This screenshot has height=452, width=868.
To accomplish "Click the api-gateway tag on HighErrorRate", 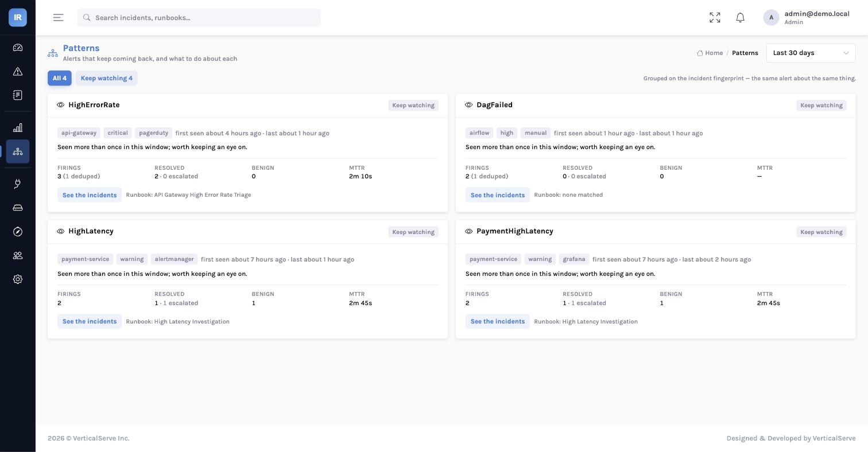I will (79, 133).
